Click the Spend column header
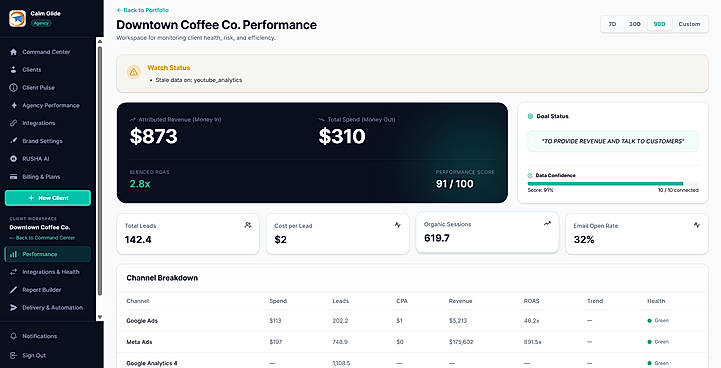 pos(278,301)
